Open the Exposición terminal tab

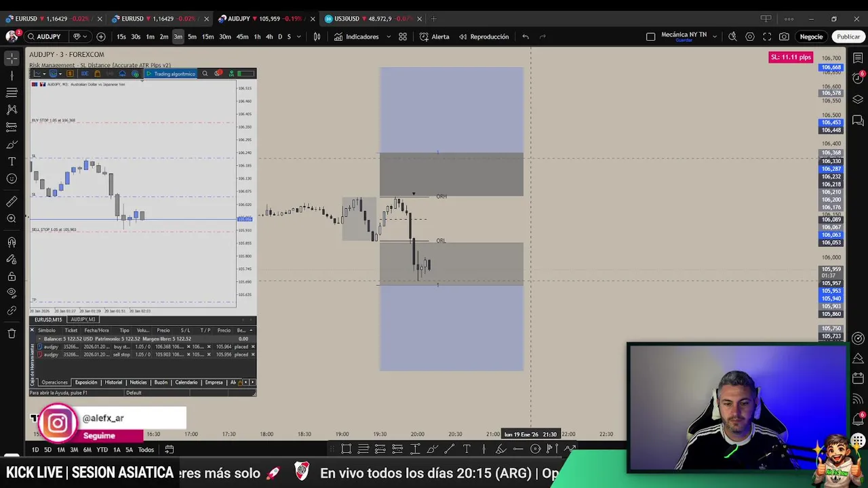click(86, 382)
